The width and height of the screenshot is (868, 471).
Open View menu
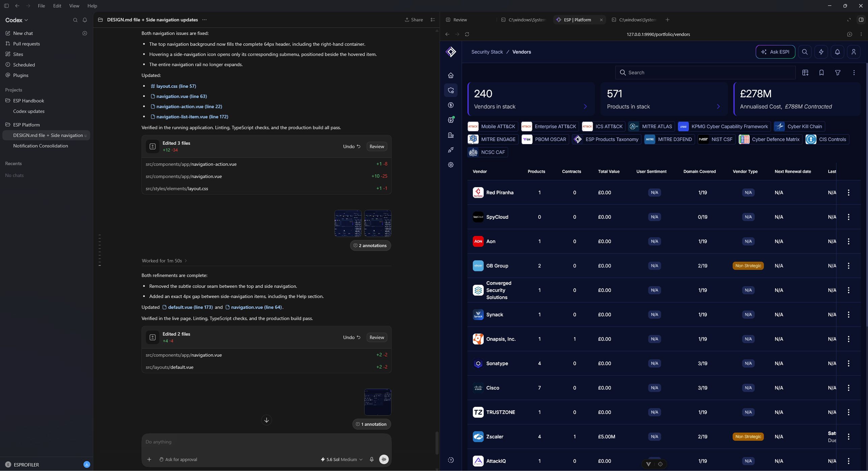(74, 6)
